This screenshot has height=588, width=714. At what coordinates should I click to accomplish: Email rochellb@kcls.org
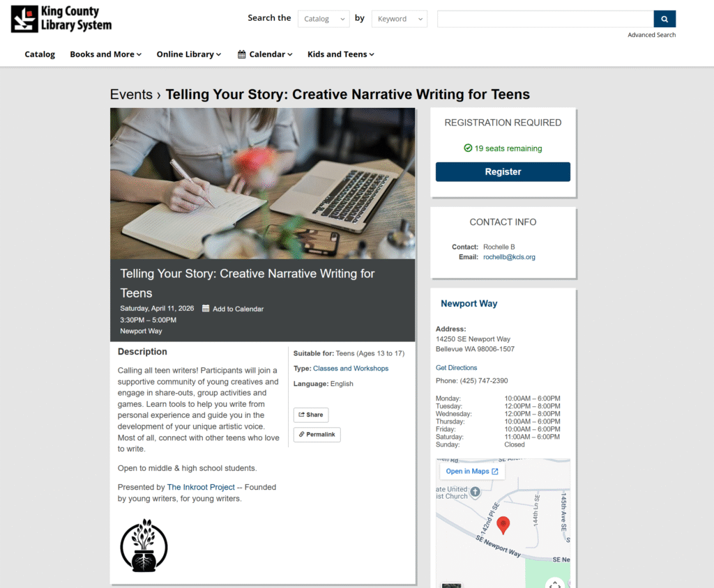(x=509, y=257)
